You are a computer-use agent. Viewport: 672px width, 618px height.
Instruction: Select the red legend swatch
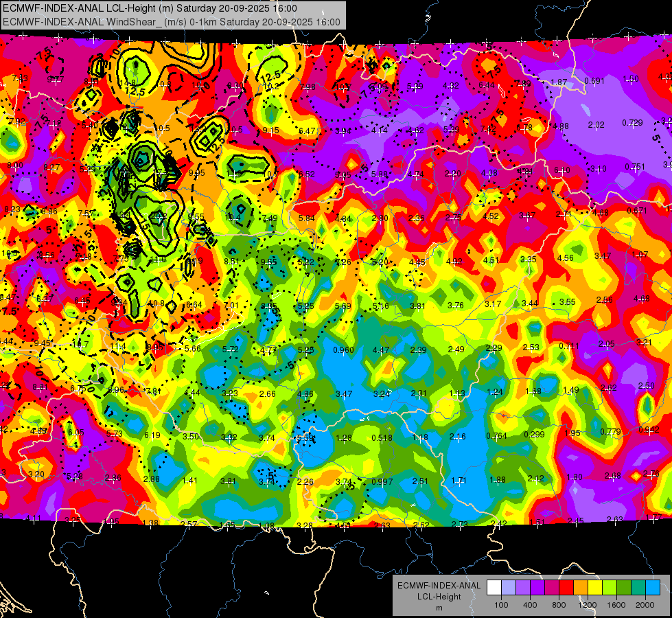(566, 588)
